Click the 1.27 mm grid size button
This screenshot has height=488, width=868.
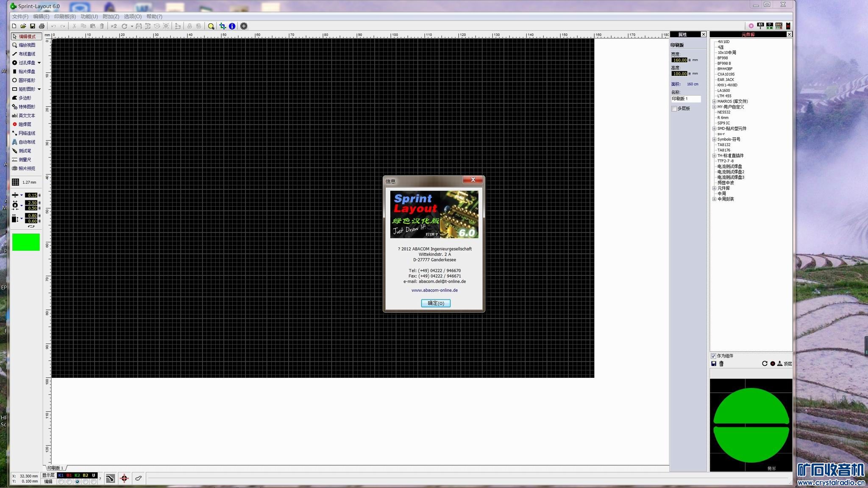click(x=25, y=182)
